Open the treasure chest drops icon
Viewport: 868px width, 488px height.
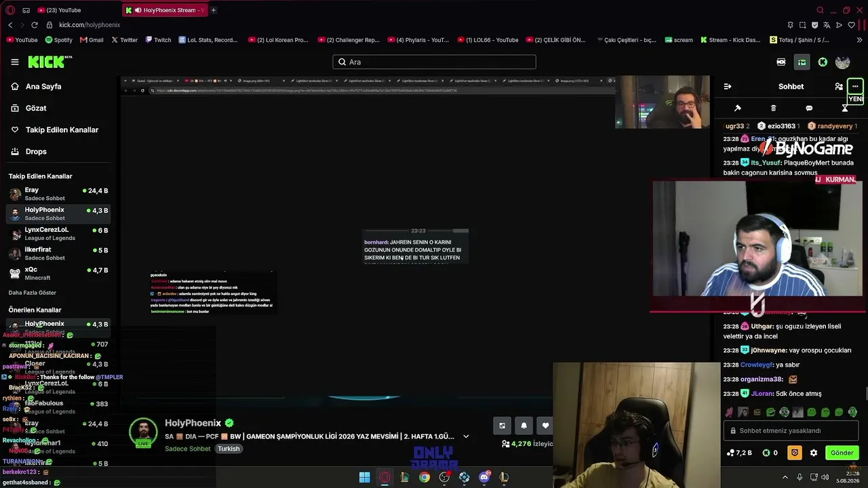pyautogui.click(x=802, y=62)
